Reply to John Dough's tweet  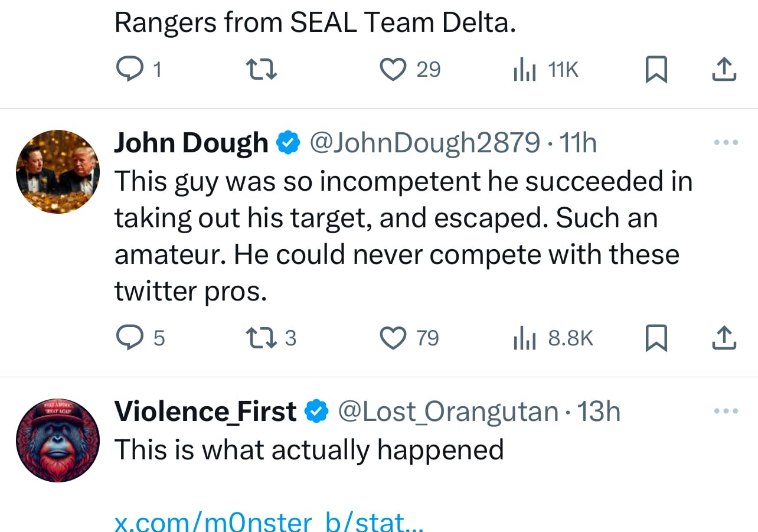click(128, 338)
